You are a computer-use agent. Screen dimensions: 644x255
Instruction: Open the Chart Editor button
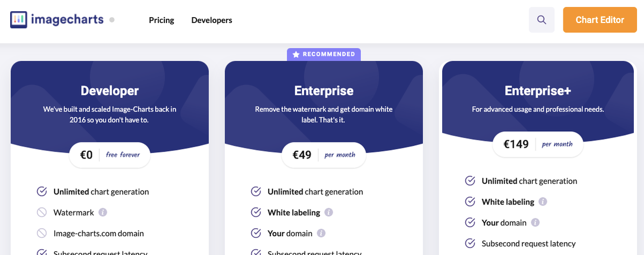tap(600, 20)
